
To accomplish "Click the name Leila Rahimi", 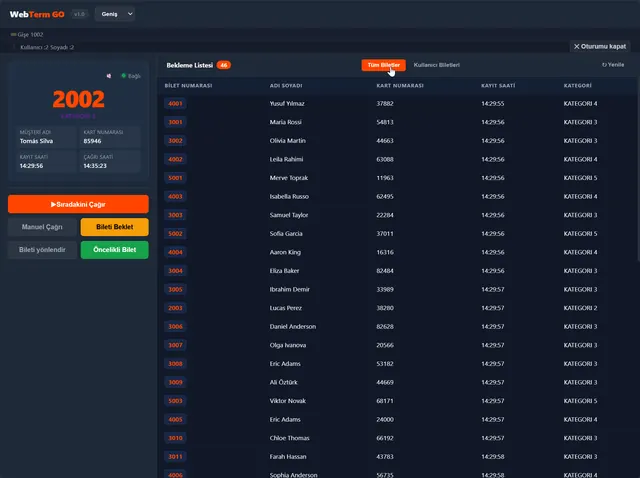I will (286, 159).
